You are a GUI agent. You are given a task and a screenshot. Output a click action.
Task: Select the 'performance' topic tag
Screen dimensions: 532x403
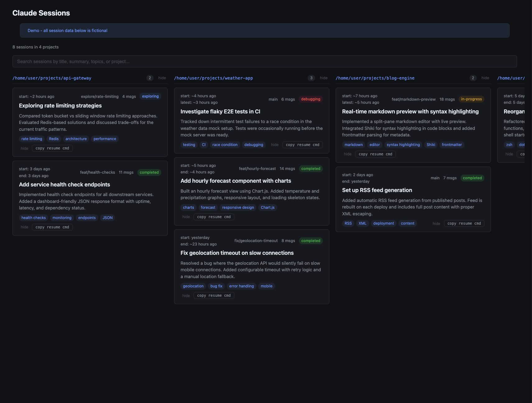[105, 139]
